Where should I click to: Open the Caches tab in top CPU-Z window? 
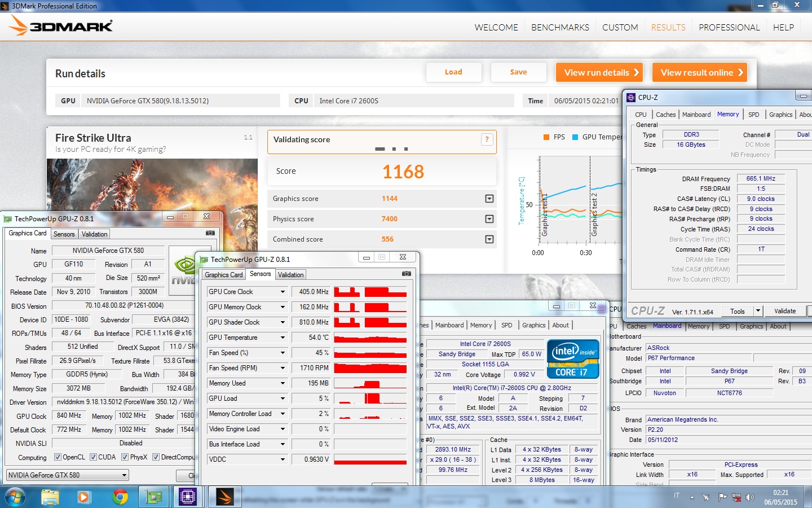[665, 115]
